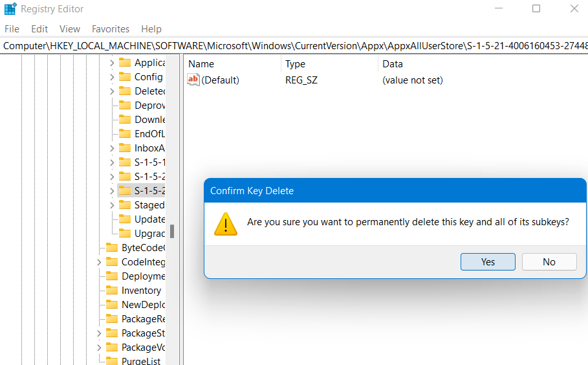The height and width of the screenshot is (365, 588).
Task: Open the Favorites menu
Action: [111, 29]
